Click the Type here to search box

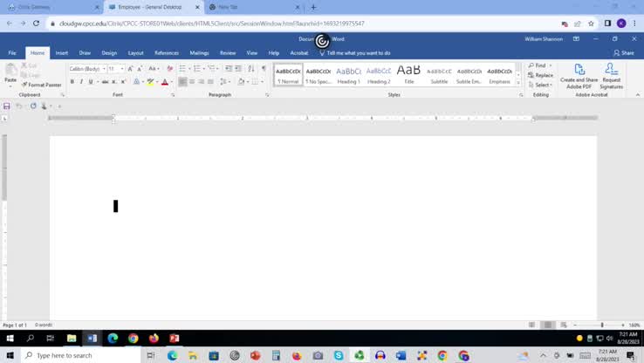coord(82,355)
